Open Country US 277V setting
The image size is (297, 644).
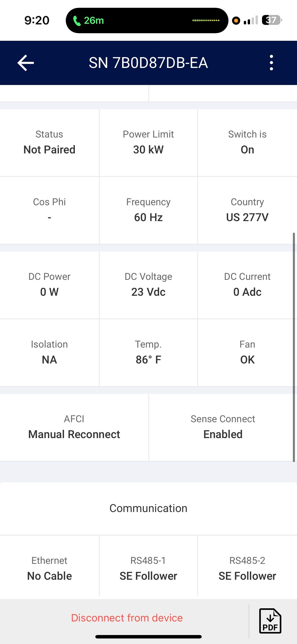point(247,210)
